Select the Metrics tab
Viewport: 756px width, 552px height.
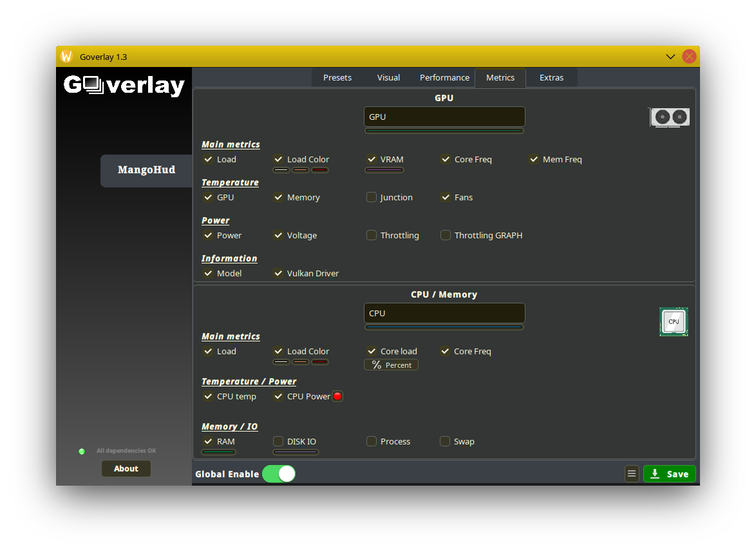tap(500, 78)
